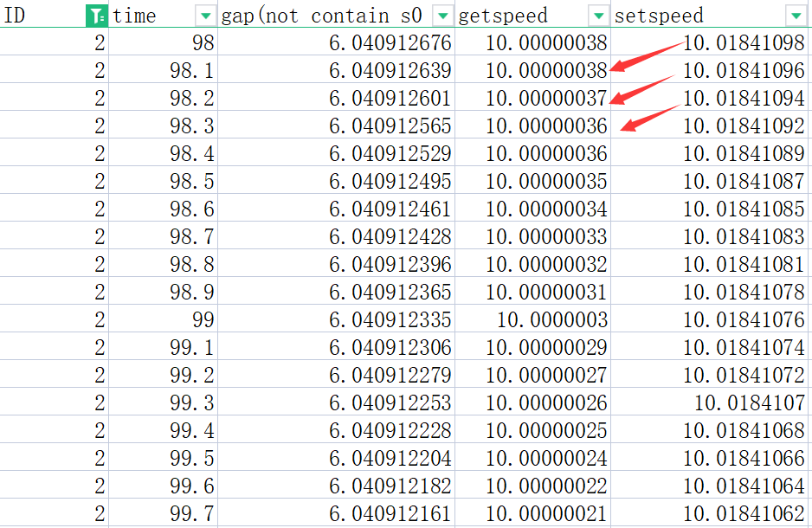
Task: Open setspeed column filter dropdown
Action: [x=796, y=16]
